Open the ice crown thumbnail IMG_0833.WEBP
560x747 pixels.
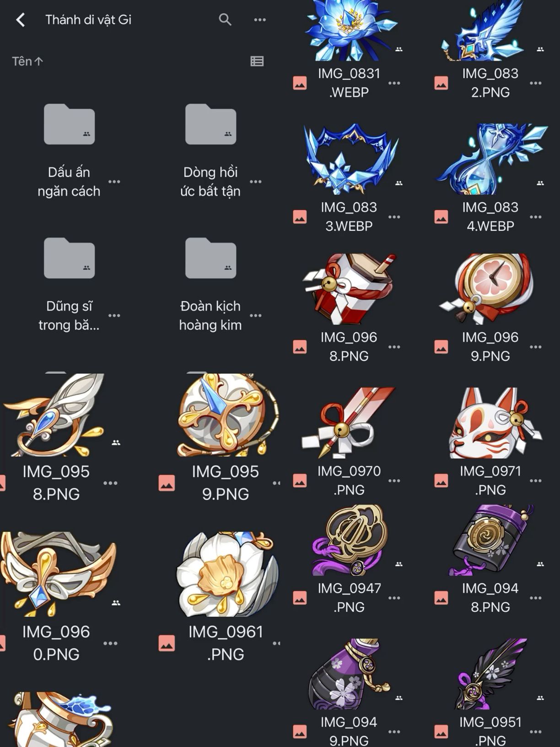tap(350, 159)
